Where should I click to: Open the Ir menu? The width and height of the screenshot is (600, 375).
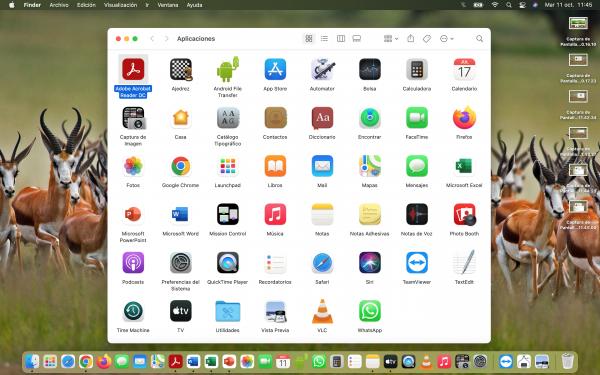[x=147, y=5]
